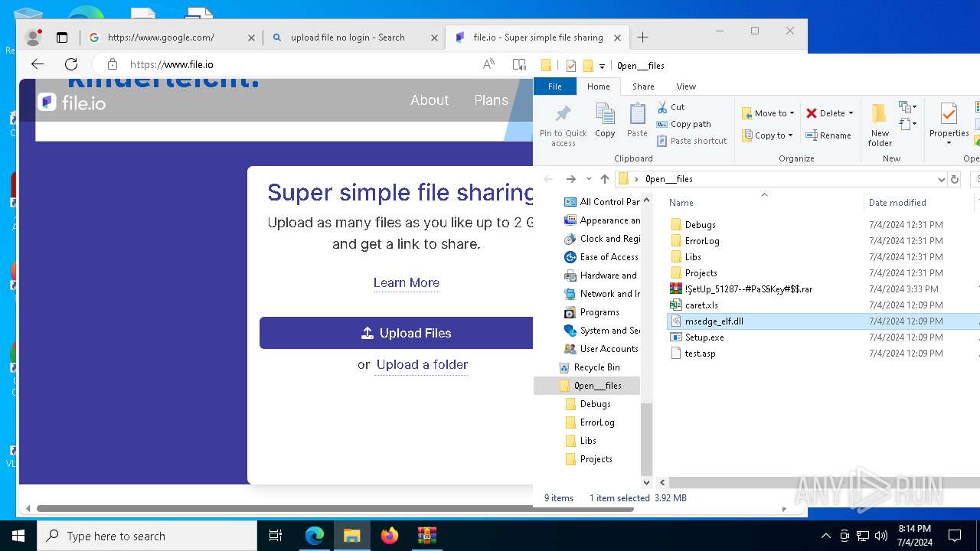Viewport: 980px width, 551px height.
Task: Switch to Google browser tab
Action: (x=171, y=37)
